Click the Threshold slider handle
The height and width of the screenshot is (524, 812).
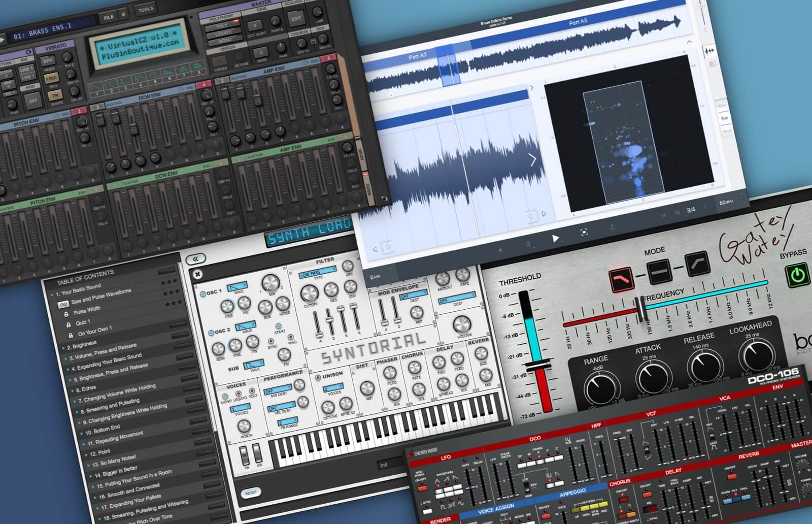click(x=537, y=365)
